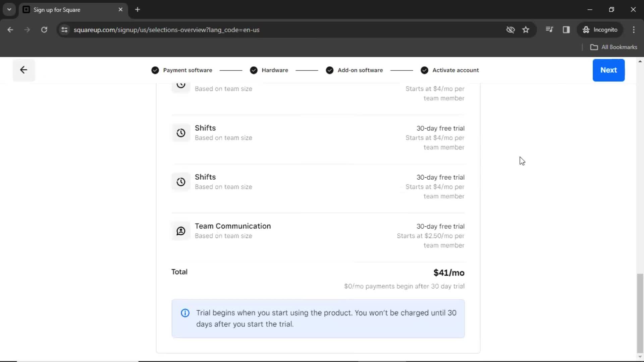Click 'Starts at $2.50/mo per team member' text

coord(431,241)
